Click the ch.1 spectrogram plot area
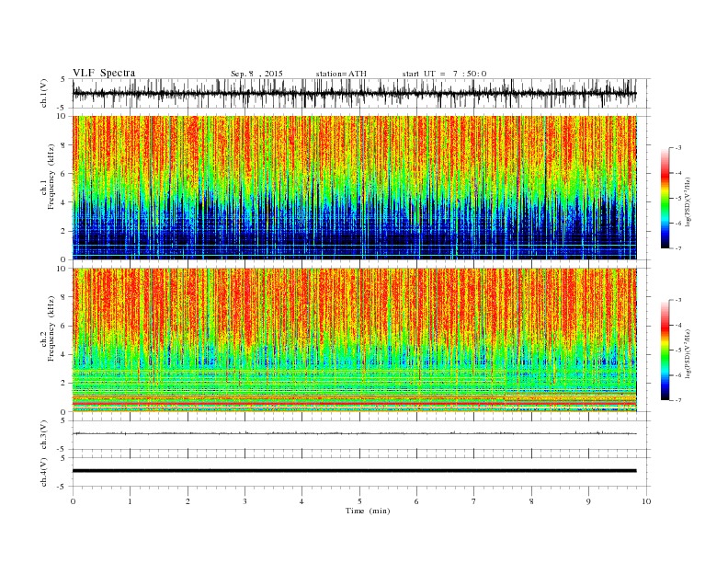This screenshot has width=728, height=563. click(354, 188)
